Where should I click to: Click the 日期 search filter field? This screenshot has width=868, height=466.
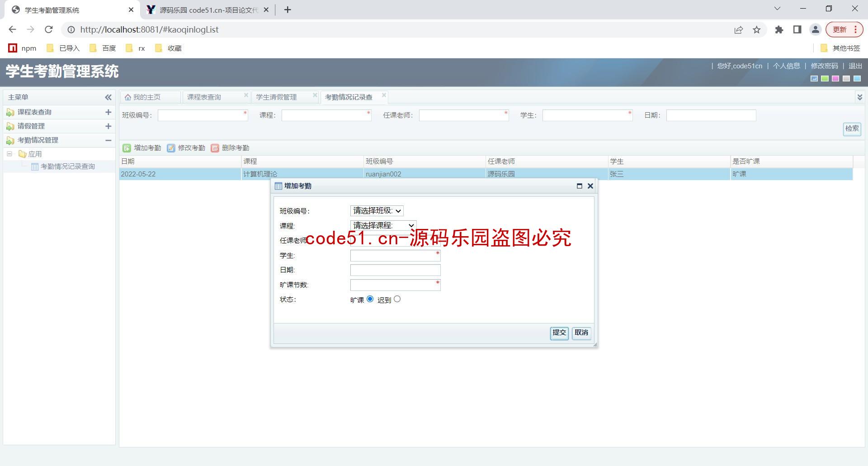pyautogui.click(x=711, y=115)
